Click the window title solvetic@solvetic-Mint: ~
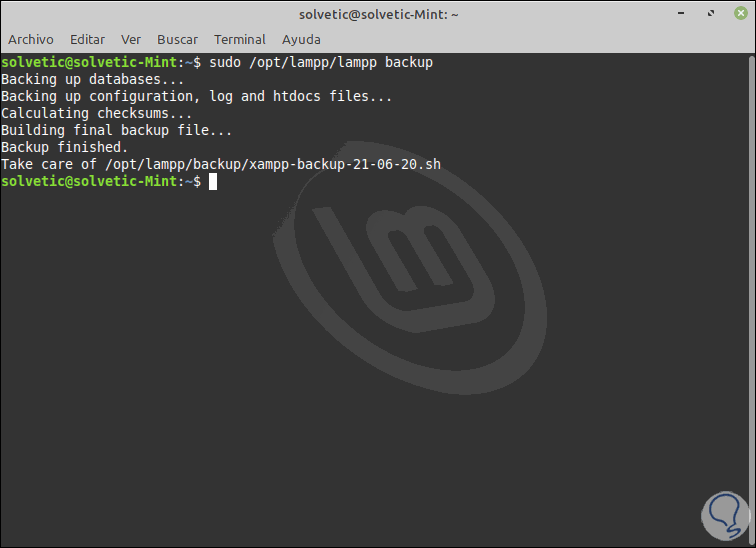This screenshot has width=756, height=548. click(378, 14)
